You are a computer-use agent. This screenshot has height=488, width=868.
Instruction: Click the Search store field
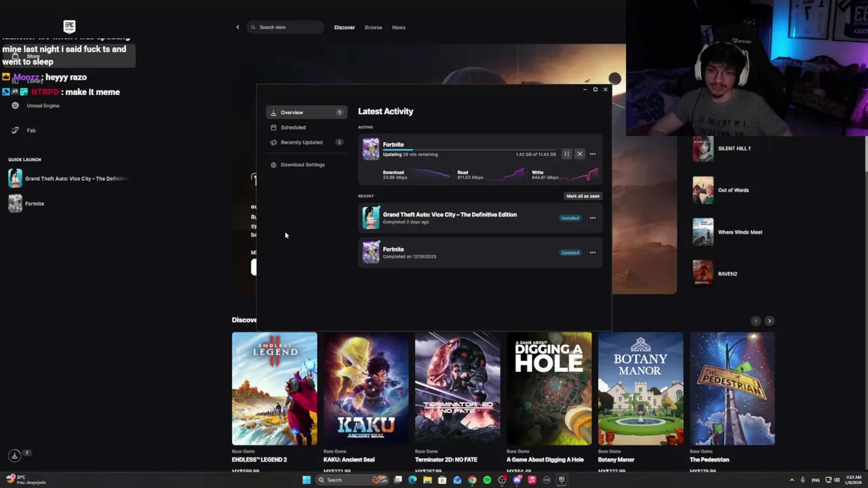[x=285, y=27]
